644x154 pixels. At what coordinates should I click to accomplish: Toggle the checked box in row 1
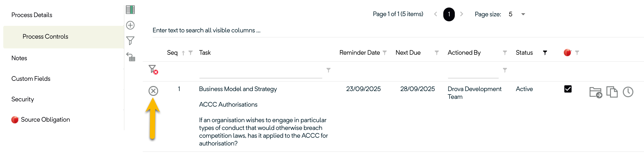click(x=568, y=89)
